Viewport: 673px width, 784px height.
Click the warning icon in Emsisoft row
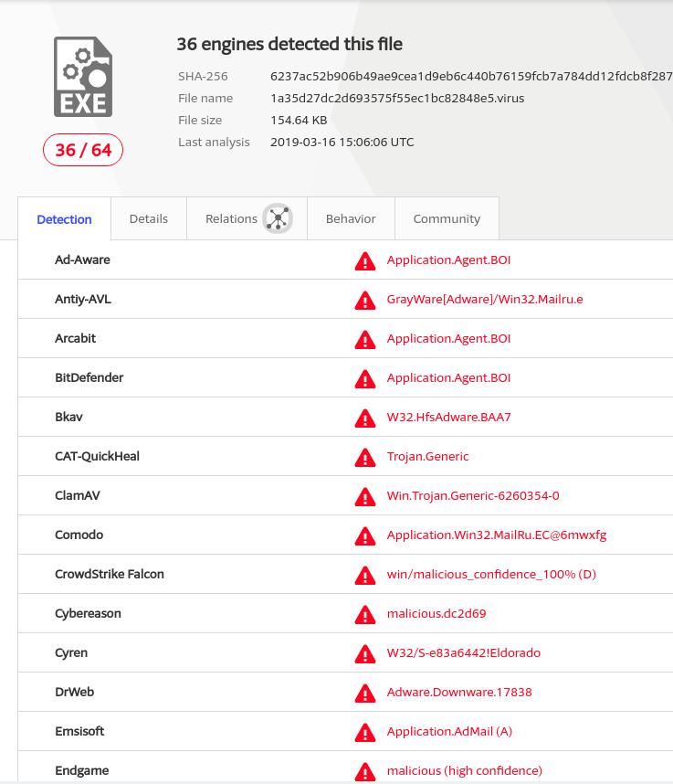tap(365, 733)
